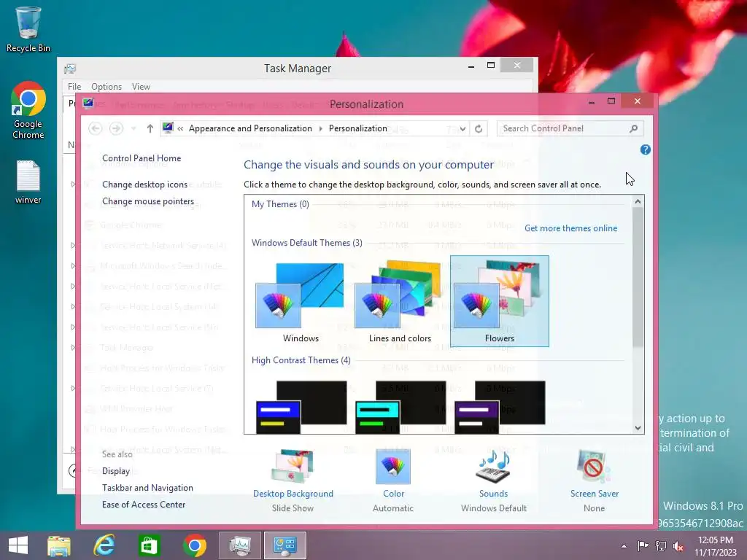Click the themes list scrollbar thumb
The image size is (747, 560).
[x=638, y=277]
